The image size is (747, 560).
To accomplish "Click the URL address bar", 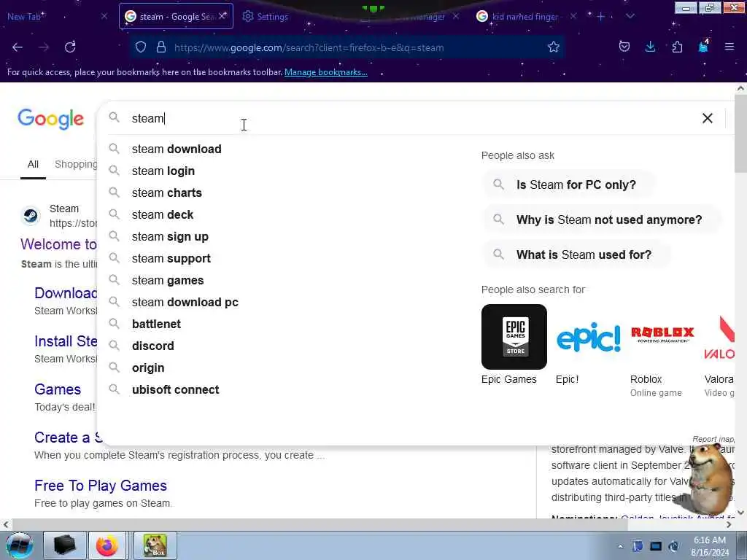I will click(348, 47).
